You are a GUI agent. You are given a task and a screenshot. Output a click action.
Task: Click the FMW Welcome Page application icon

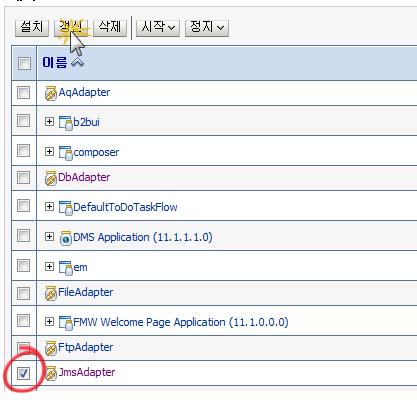coord(66,323)
